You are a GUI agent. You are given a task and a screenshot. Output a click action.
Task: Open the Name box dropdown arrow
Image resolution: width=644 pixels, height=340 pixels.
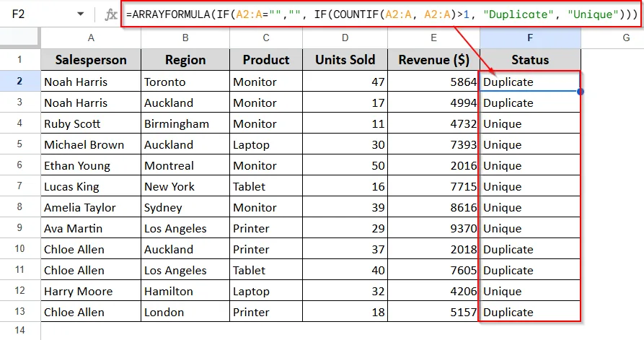81,14
